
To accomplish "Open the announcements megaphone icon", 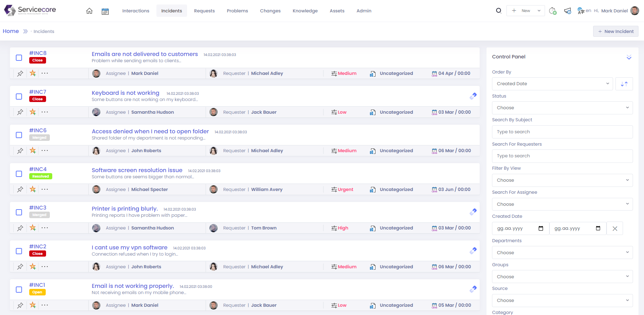I will click(567, 11).
